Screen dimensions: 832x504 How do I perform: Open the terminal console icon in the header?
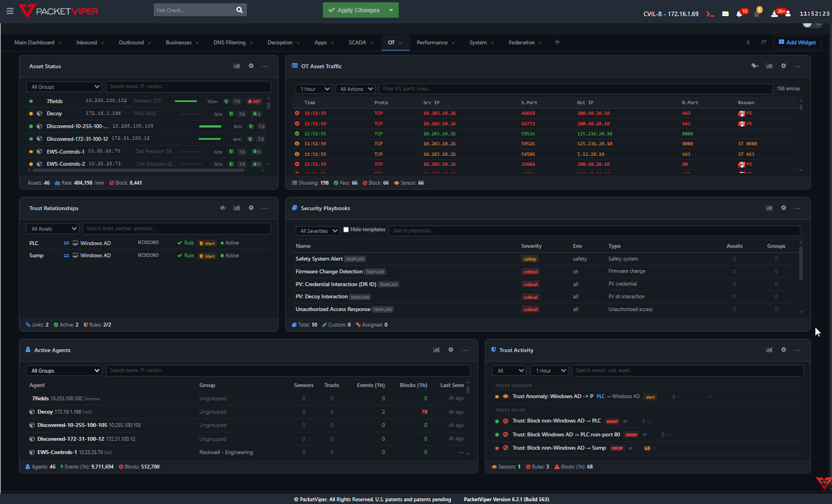click(x=710, y=13)
